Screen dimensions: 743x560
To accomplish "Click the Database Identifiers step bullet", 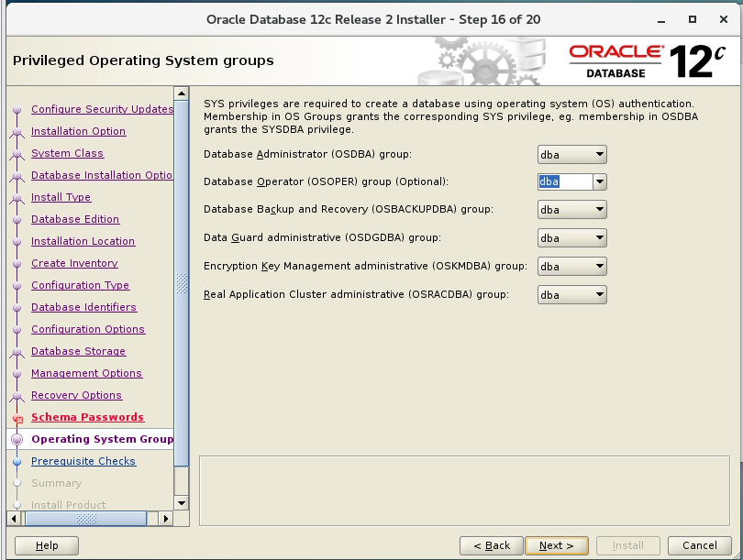I will [17, 308].
